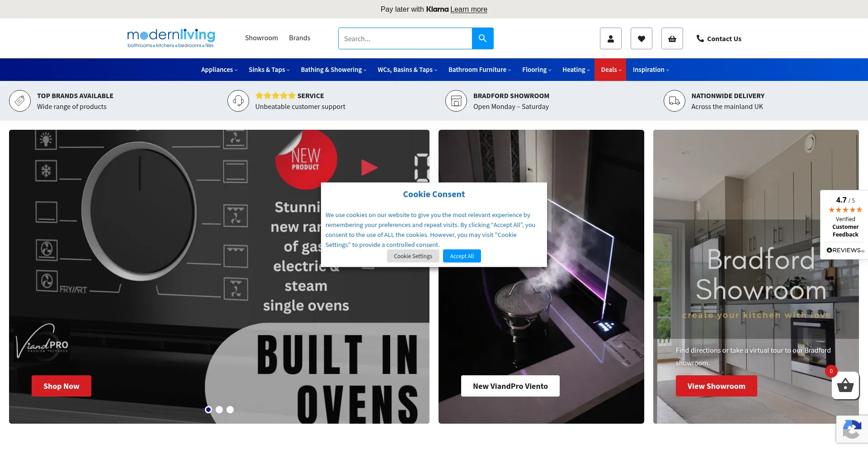Click the Modern Living logo
The width and height of the screenshot is (868, 449).
click(x=171, y=38)
